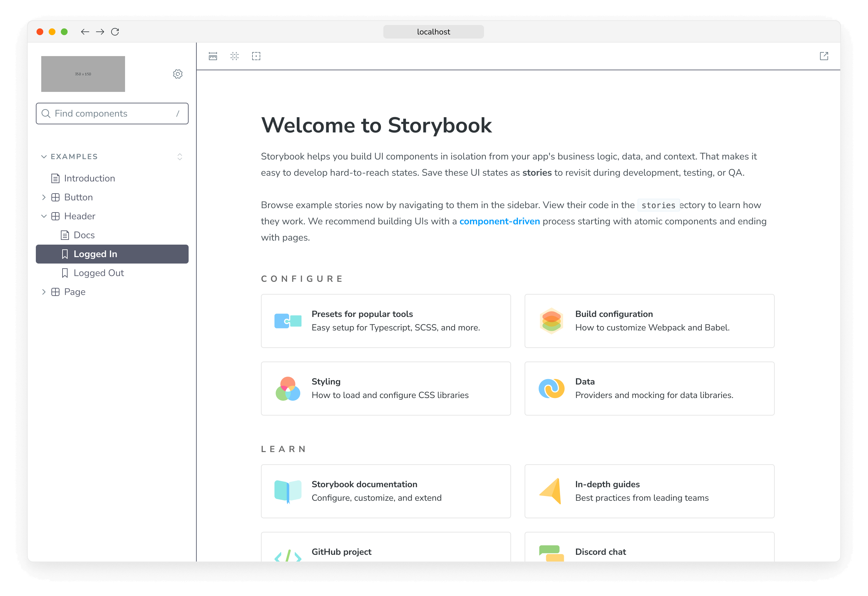868x596 pixels.
Task: Click the Presets for popular tools puzzle icon
Action: pyautogui.click(x=288, y=321)
